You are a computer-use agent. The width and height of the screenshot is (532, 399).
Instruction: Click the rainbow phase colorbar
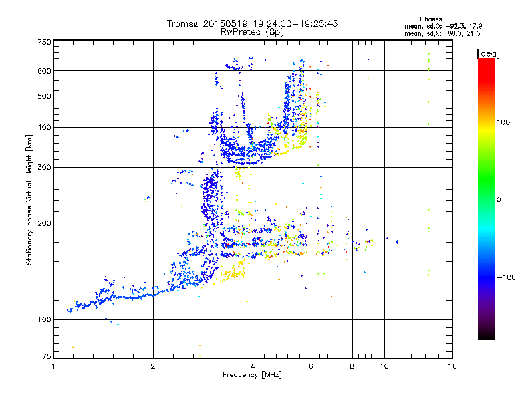click(x=487, y=198)
